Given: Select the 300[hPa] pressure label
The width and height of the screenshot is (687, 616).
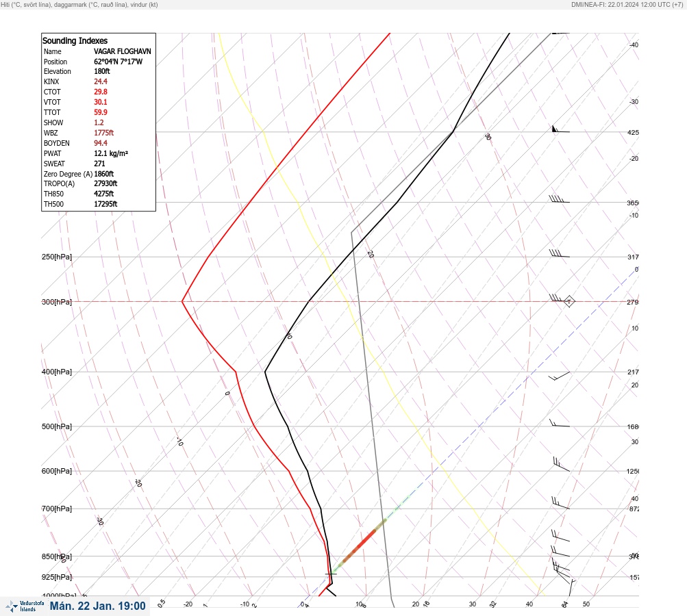Looking at the screenshot, I should click(57, 302).
